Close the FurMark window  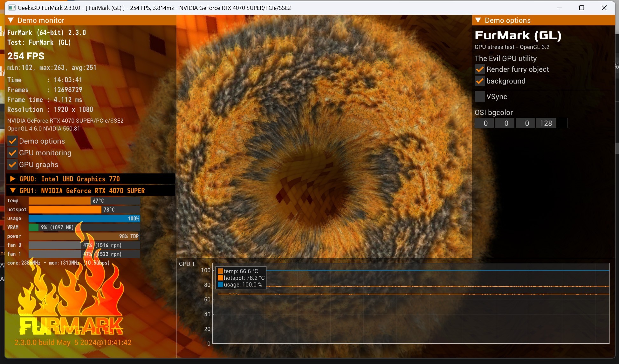pos(604,8)
